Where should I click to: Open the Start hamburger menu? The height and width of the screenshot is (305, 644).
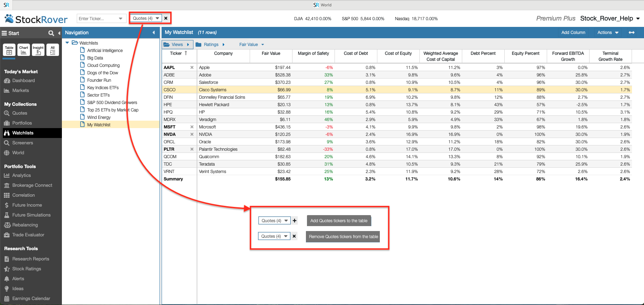(x=11, y=33)
